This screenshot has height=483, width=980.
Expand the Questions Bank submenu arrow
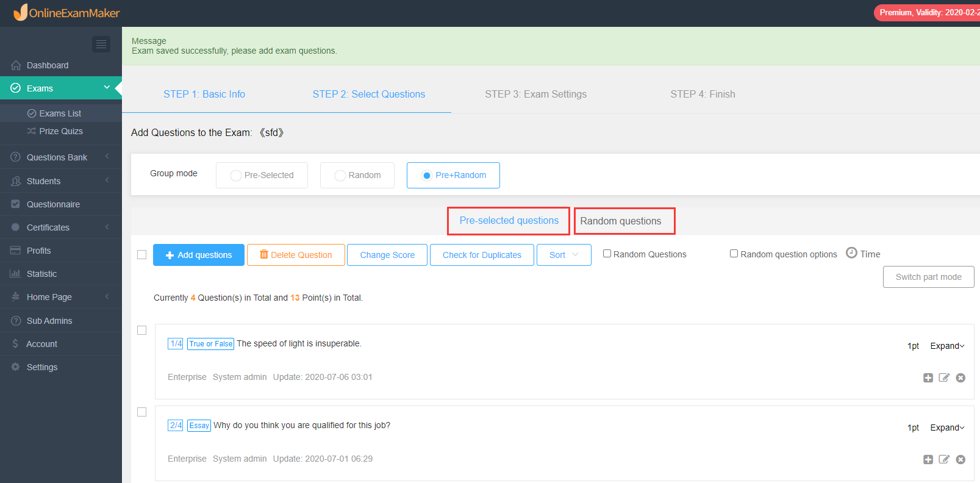(107, 157)
